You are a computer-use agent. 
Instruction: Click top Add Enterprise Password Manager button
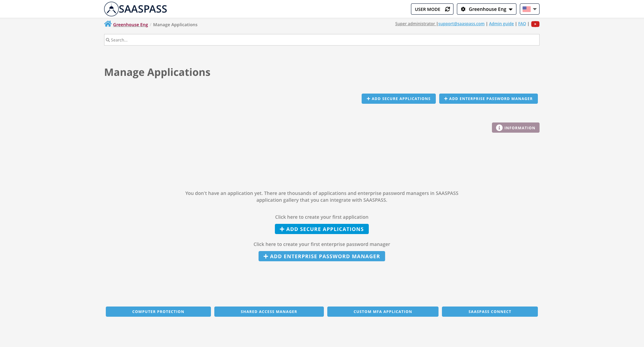coord(488,99)
